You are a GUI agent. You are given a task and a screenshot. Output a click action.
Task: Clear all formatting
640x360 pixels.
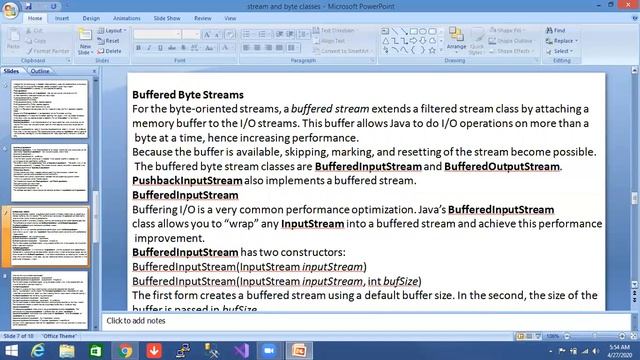tap(230, 35)
